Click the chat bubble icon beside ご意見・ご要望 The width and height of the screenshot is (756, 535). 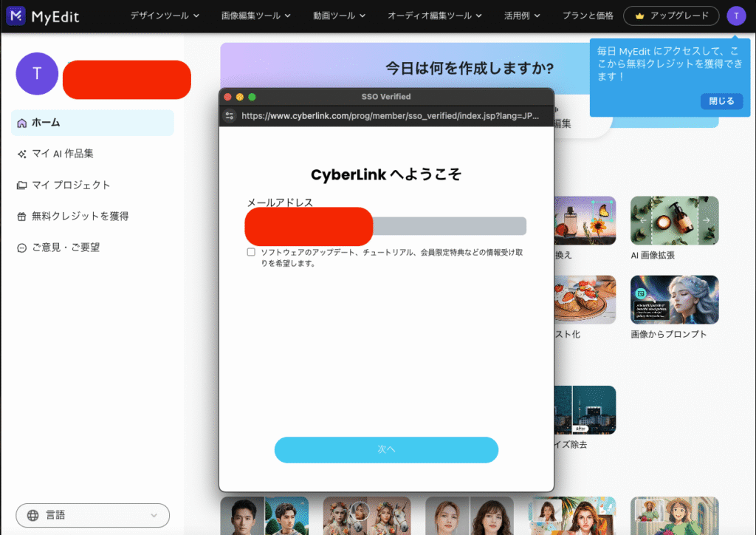click(21, 248)
